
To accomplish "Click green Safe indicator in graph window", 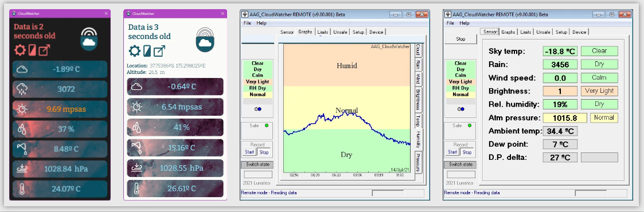I will click(x=267, y=126).
